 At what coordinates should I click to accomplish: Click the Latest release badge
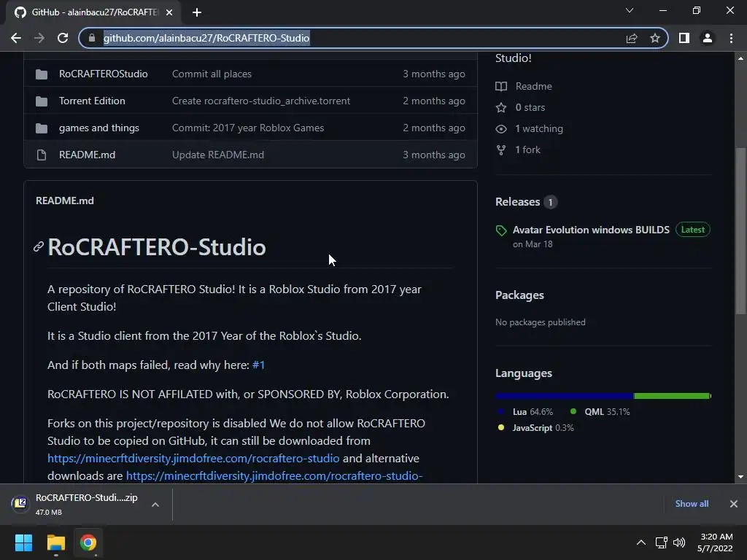tap(693, 230)
